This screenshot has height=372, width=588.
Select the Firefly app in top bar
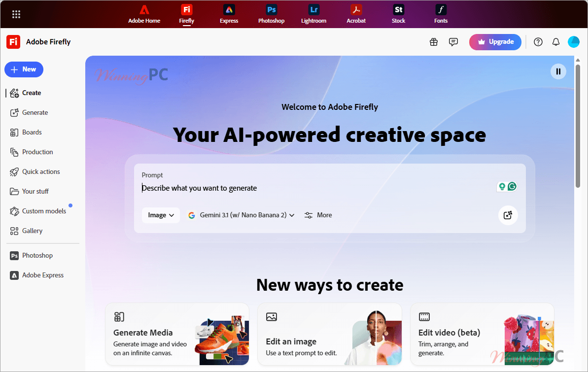coord(186,14)
